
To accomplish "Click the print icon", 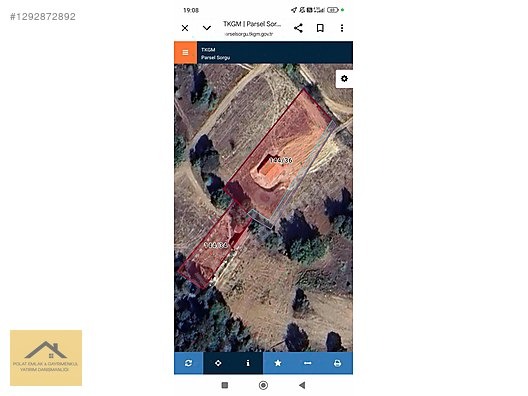I will point(337,363).
